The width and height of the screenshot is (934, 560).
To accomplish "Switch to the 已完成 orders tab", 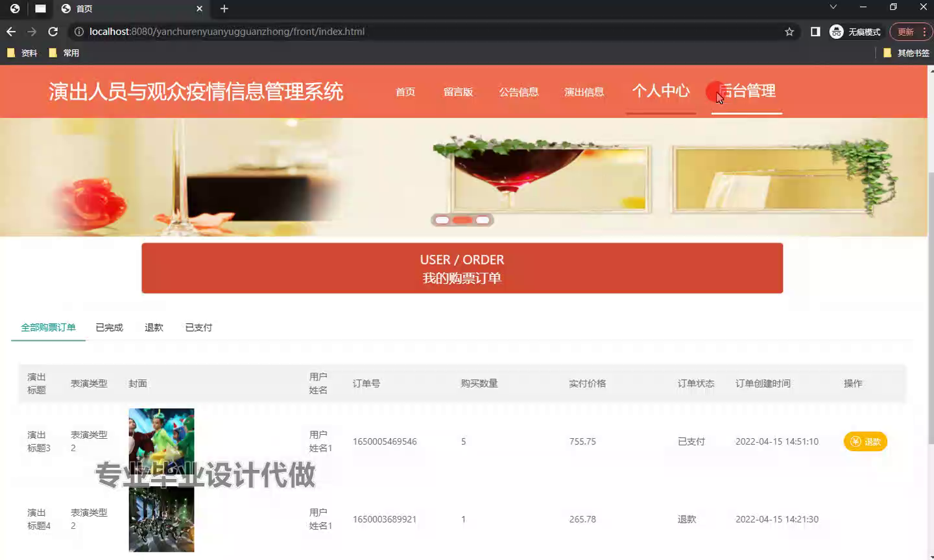I will tap(109, 327).
